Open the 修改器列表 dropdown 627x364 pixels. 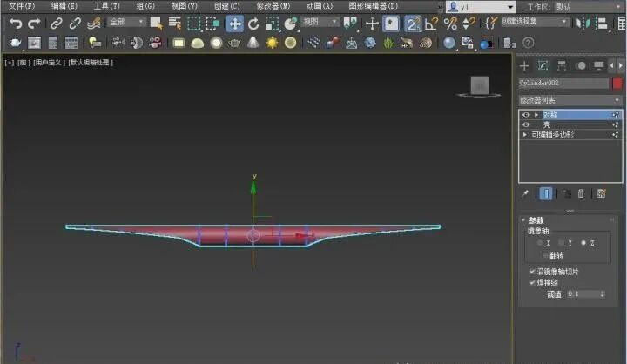coord(570,100)
